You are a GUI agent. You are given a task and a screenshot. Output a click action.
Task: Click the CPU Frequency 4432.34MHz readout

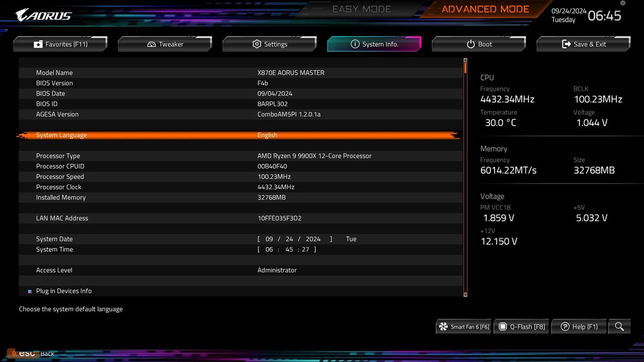(507, 100)
